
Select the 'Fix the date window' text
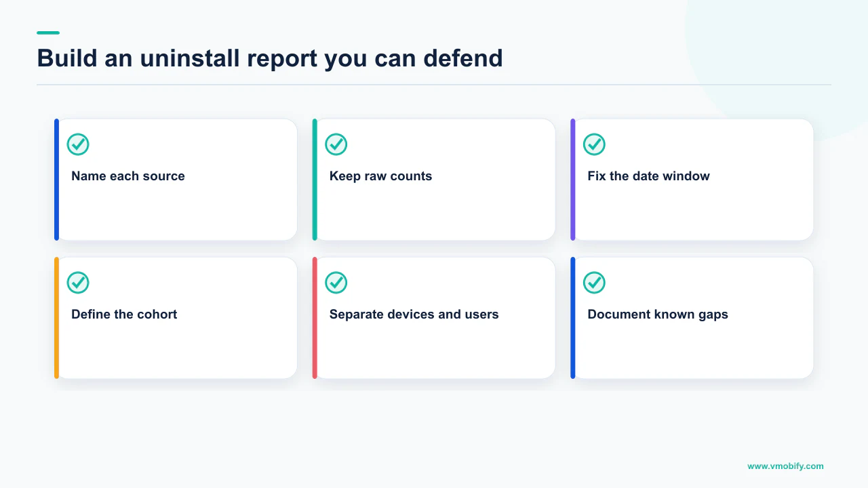pyautogui.click(x=648, y=176)
